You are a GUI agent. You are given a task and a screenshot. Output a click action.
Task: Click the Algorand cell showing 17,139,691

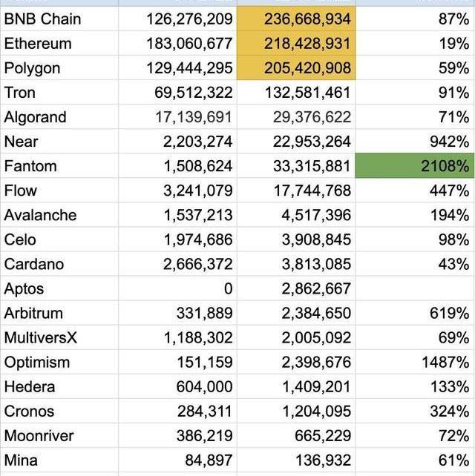tap(177, 117)
